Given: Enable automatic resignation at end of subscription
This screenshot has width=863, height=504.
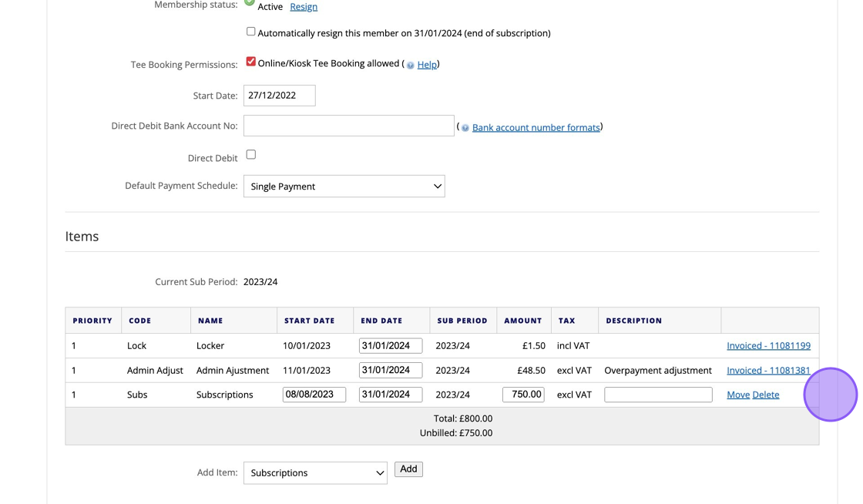Looking at the screenshot, I should coord(250,32).
